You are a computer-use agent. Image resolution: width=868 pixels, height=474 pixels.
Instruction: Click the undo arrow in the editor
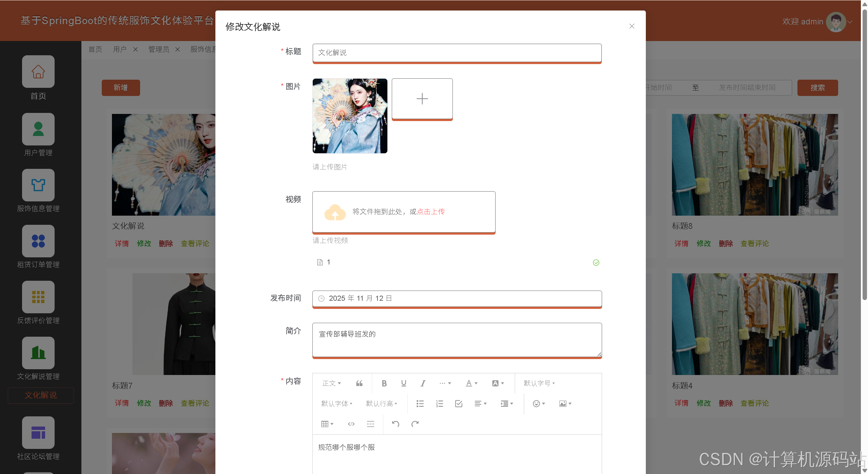click(x=396, y=424)
